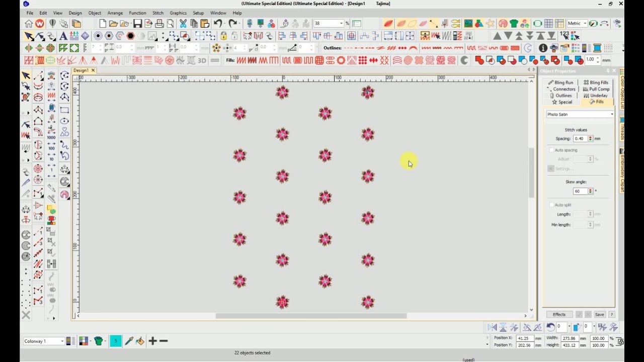Click the Save floppy disk icon
This screenshot has width=644, height=362.
pyautogui.click(x=137, y=24)
